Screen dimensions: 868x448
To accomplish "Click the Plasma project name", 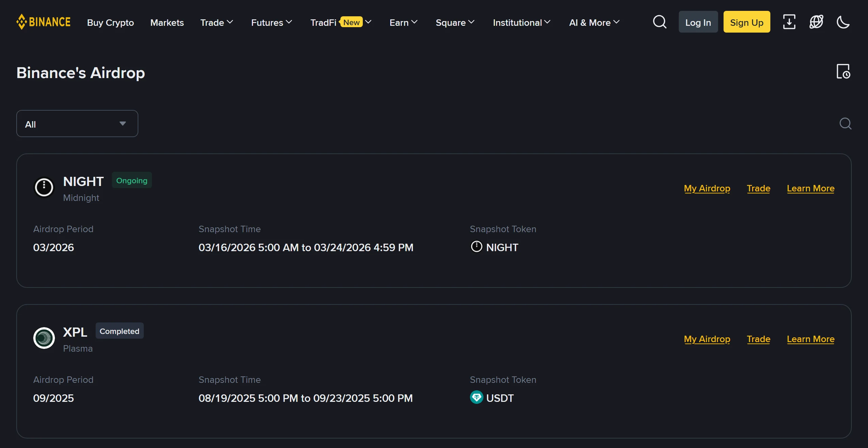I will pyautogui.click(x=78, y=349).
